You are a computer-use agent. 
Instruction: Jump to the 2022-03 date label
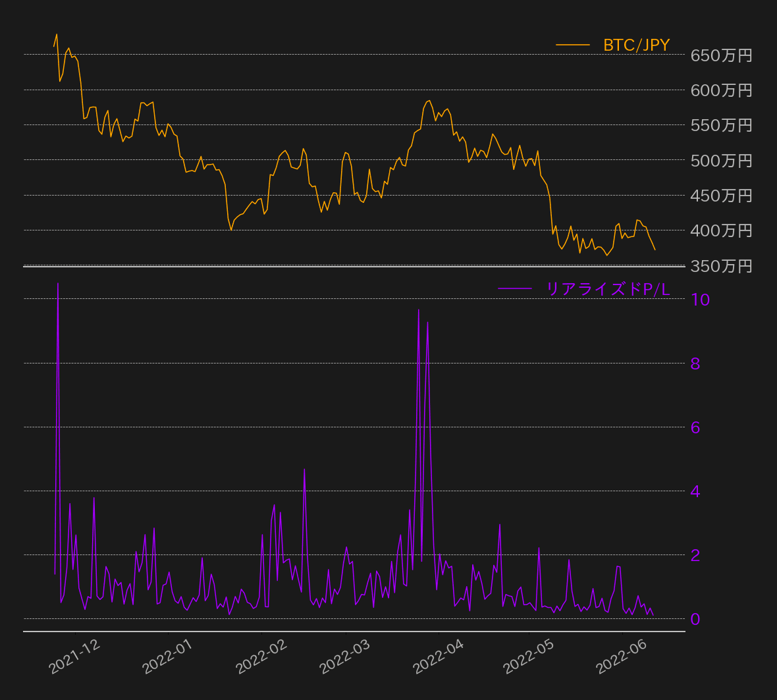[x=345, y=656]
